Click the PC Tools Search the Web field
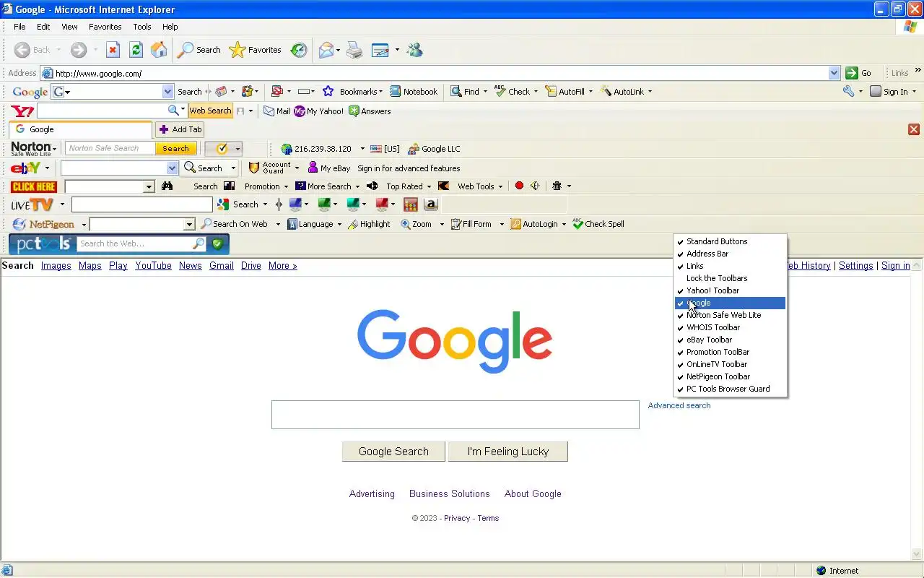 tap(135, 244)
